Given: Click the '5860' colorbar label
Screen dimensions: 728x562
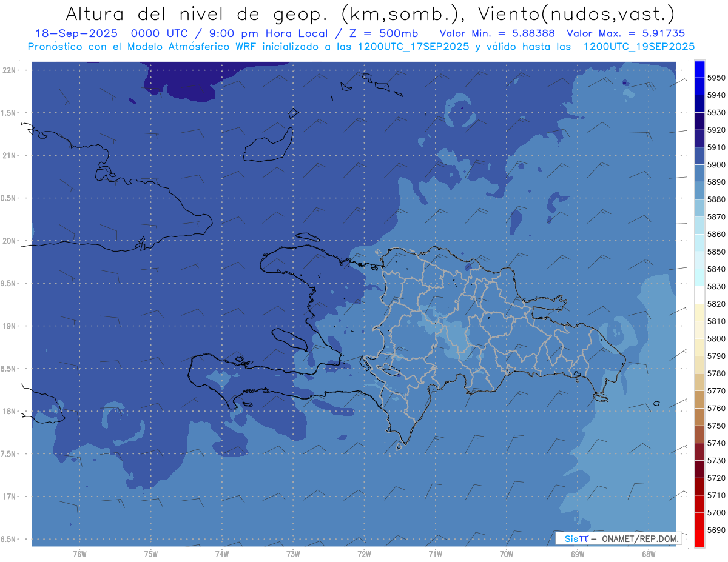Looking at the screenshot, I should [716, 234].
